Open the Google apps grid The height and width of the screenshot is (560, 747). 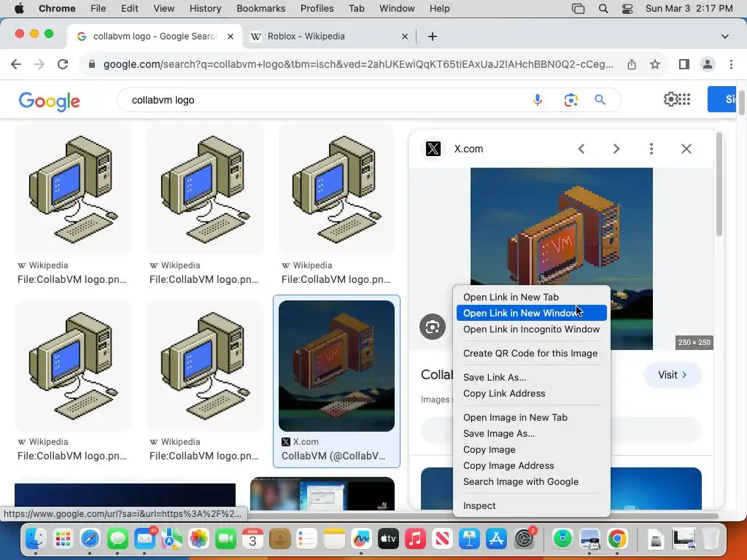(684, 99)
